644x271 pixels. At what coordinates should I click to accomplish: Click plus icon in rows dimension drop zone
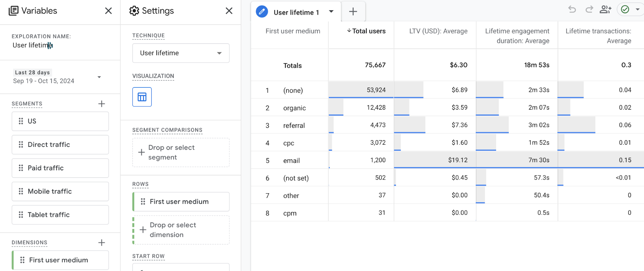143,230
